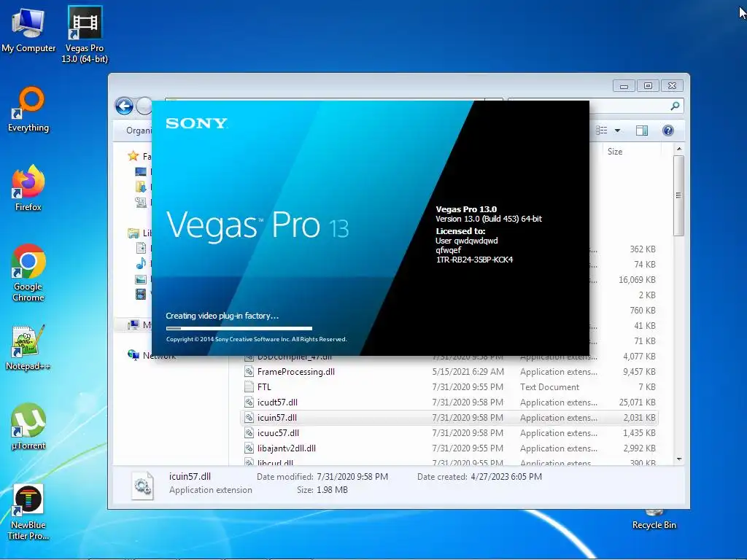
Task: Select the FTL text document
Action: (264, 386)
